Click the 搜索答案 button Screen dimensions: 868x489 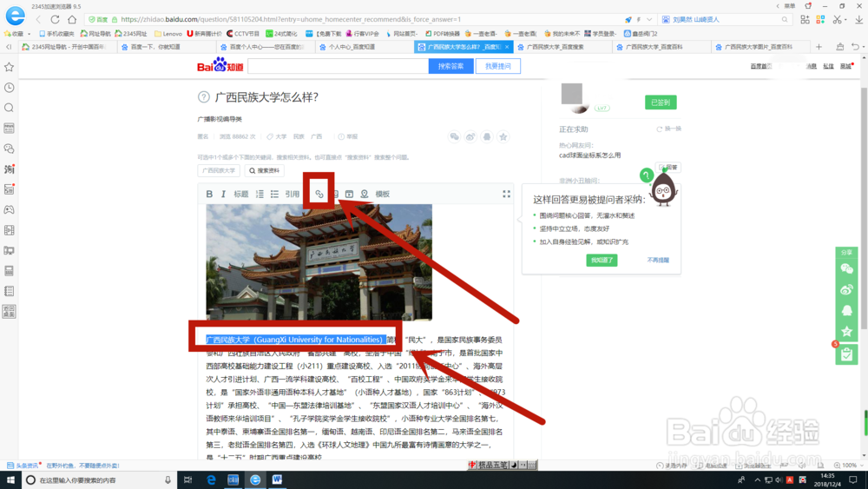(450, 66)
